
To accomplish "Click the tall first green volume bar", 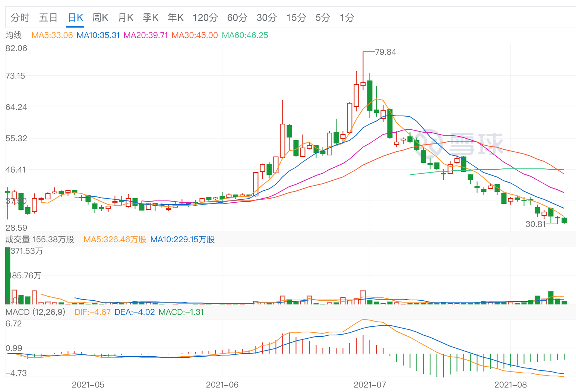I will [8, 276].
